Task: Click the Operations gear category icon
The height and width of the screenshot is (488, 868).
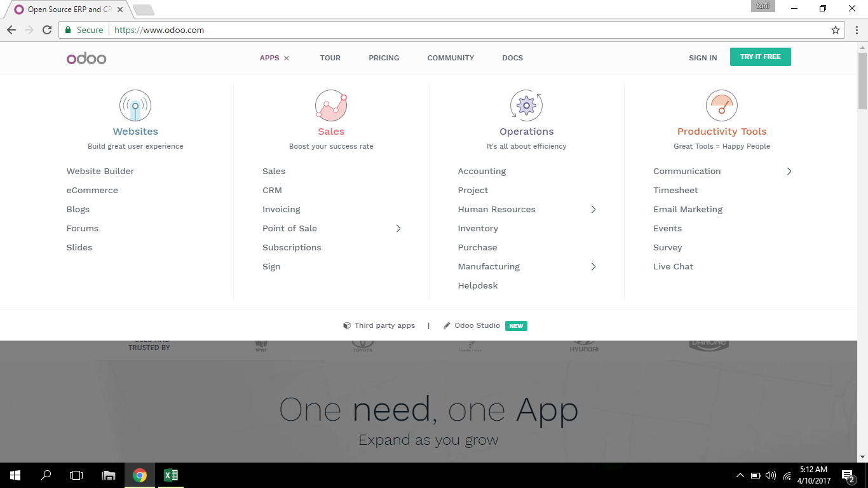Action: point(526,105)
